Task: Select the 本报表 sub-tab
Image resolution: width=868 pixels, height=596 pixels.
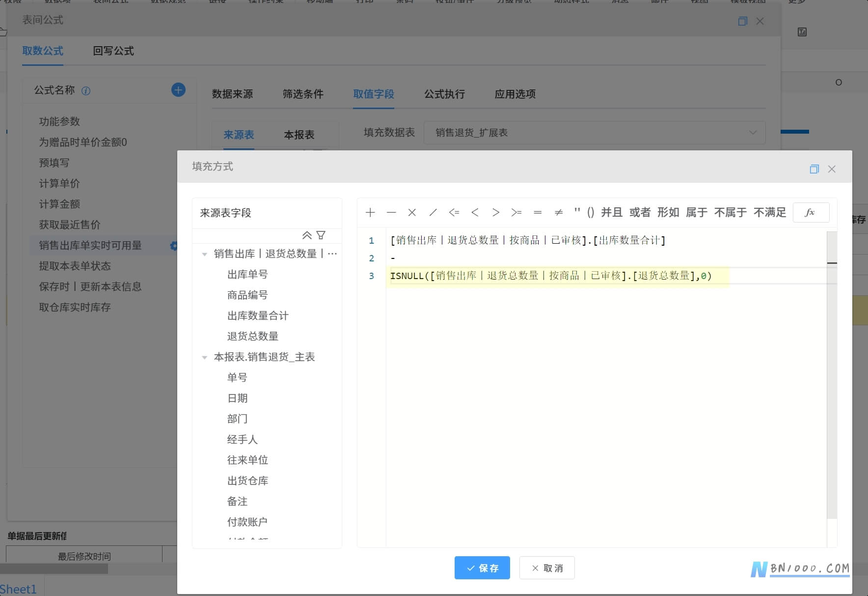Action: point(299,135)
